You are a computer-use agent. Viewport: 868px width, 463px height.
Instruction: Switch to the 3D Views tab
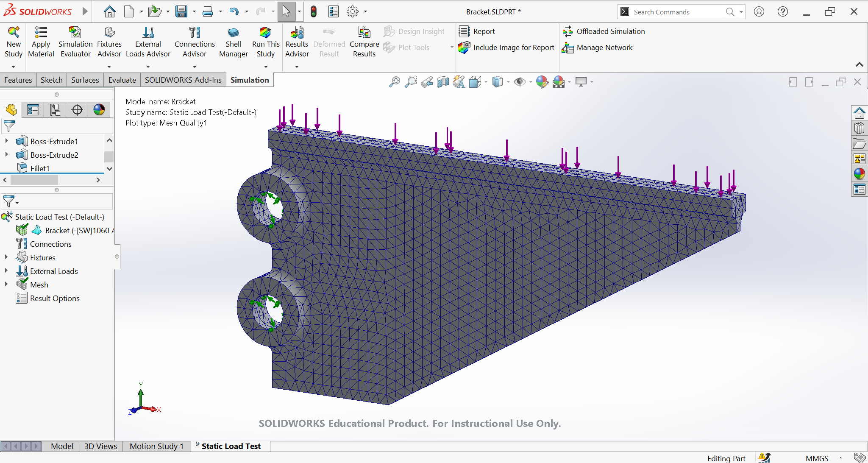click(x=100, y=446)
